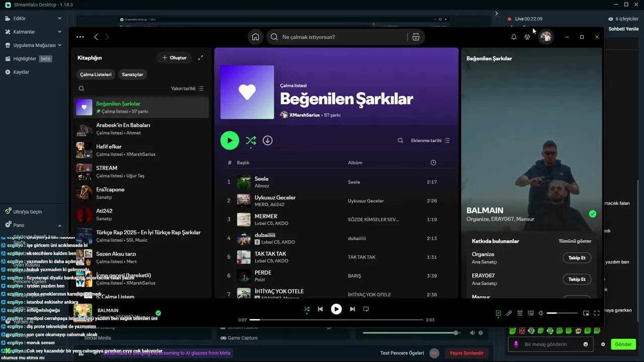Open Kayıtlar in the Streamlabs sidebar
Viewport: 644px width, 362px height.
17,72
